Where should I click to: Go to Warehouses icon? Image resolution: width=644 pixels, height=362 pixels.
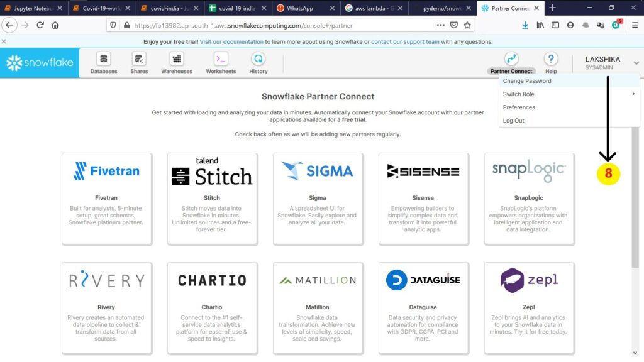177,59
